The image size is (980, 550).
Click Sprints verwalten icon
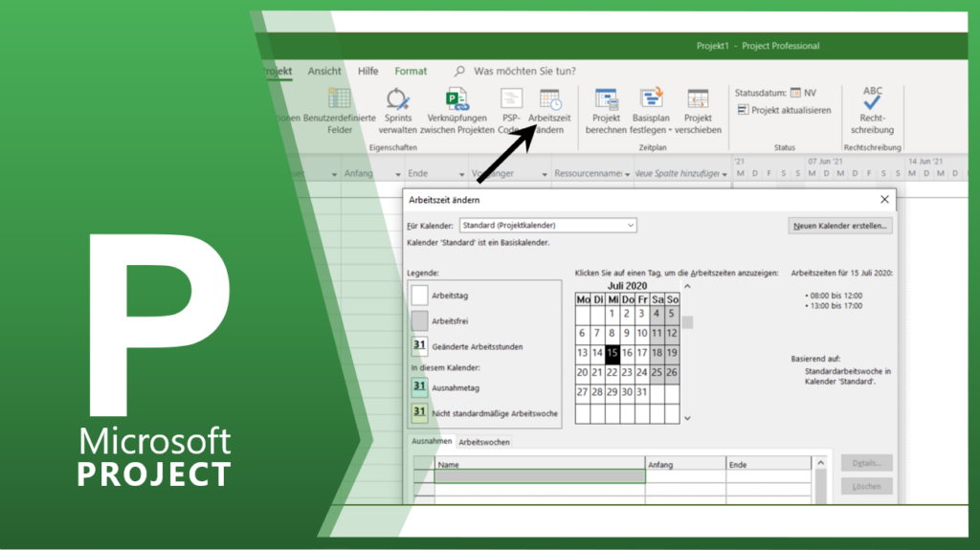click(x=397, y=99)
